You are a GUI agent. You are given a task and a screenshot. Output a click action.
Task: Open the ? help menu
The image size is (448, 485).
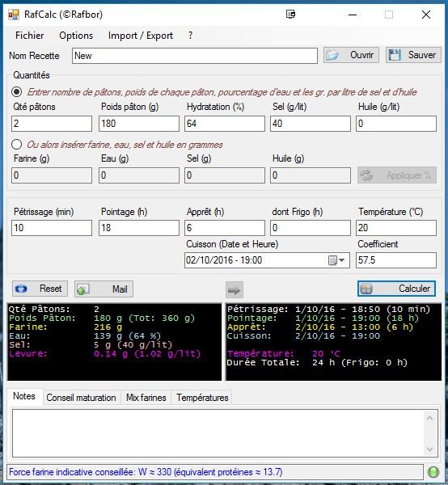point(190,36)
